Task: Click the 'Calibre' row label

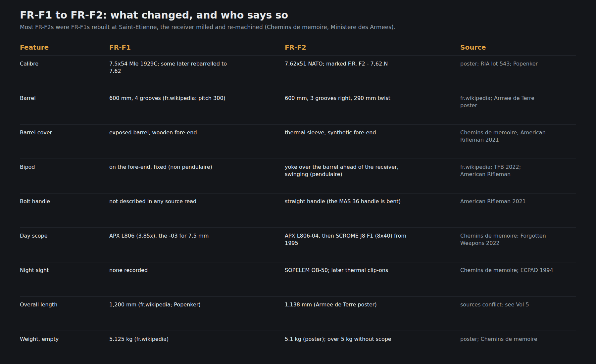Action: tap(29, 64)
